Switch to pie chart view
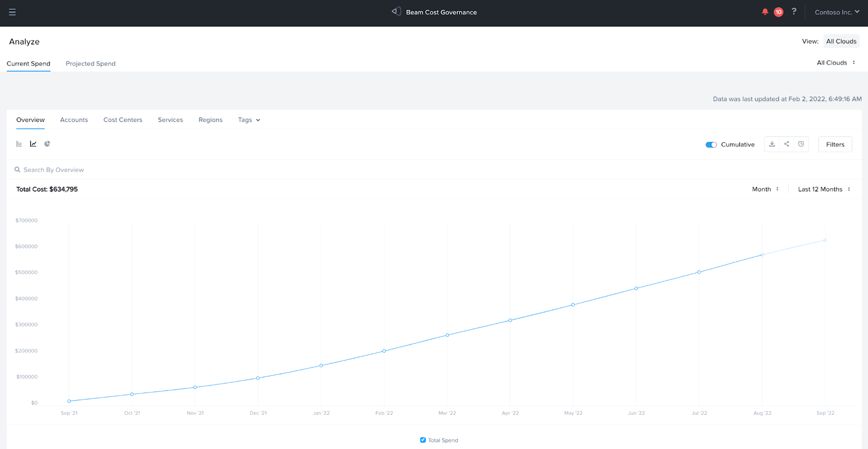Image resolution: width=868 pixels, height=449 pixels. coord(47,144)
